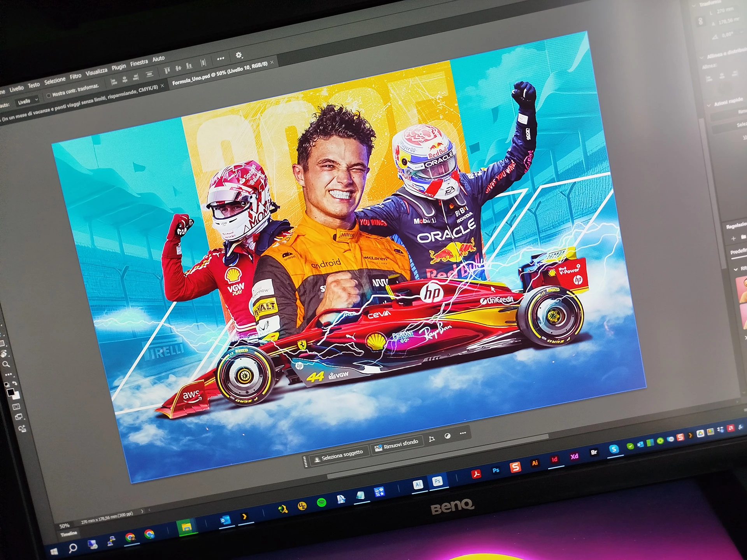This screenshot has height=560, width=747.
Task: Open the Timeline panel tab
Action: [69, 534]
